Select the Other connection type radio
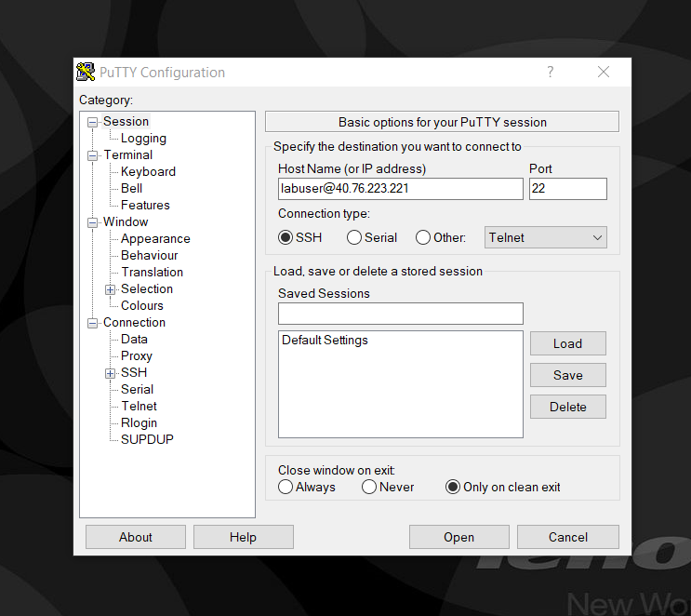 [423, 237]
